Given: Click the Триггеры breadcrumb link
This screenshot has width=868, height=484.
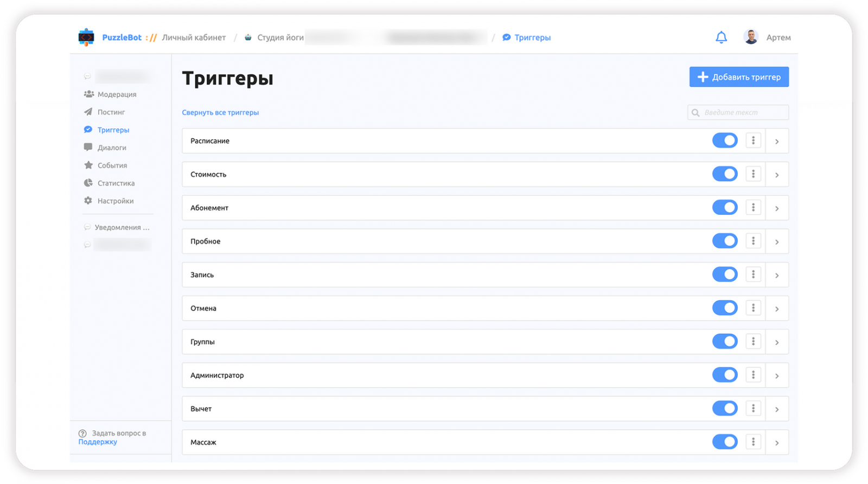Looking at the screenshot, I should pos(533,37).
